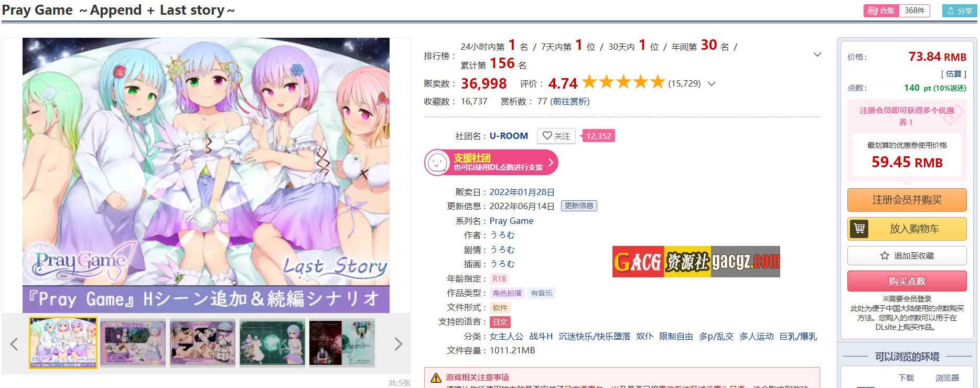Open the U-ROOM circle link
This screenshot has width=980, height=388.
coord(509,136)
